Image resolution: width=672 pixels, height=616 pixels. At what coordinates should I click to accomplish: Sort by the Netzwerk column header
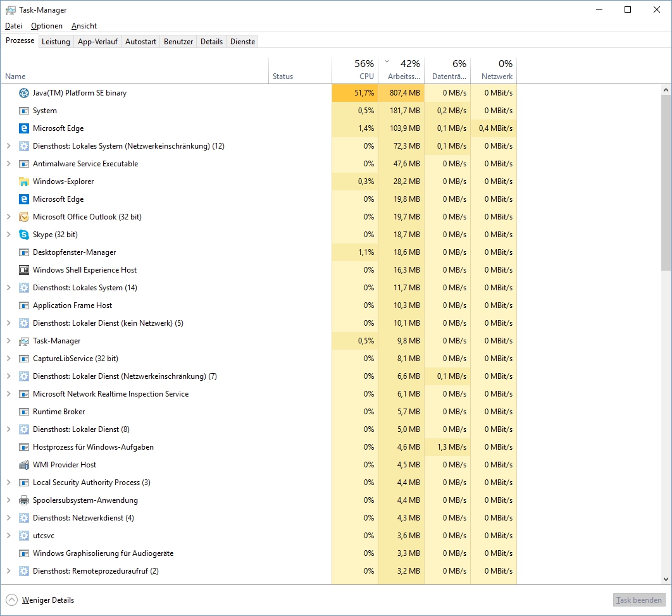click(x=494, y=70)
